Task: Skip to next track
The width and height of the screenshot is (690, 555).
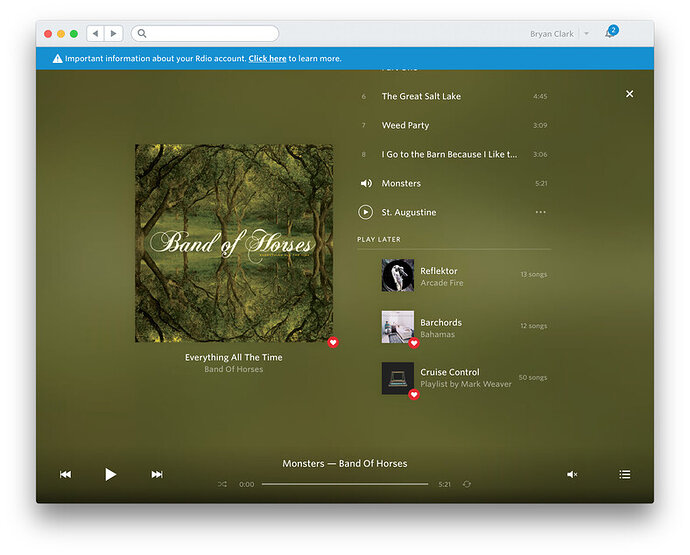Action: [x=157, y=474]
